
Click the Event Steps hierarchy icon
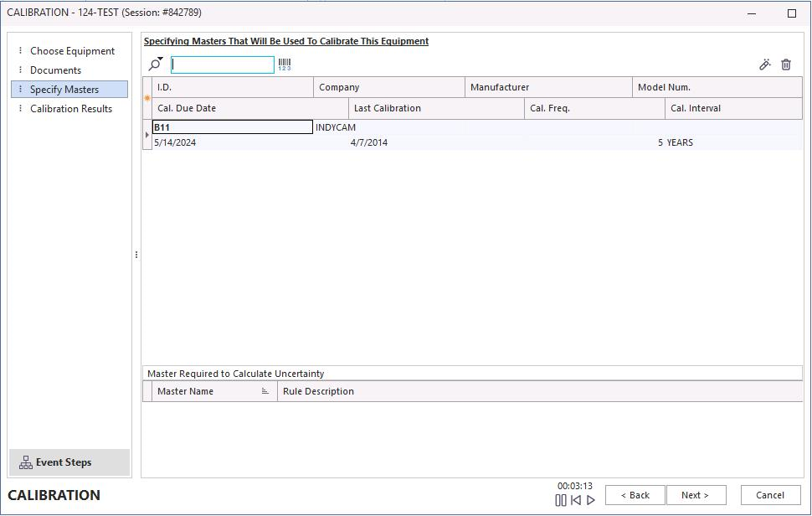26,462
